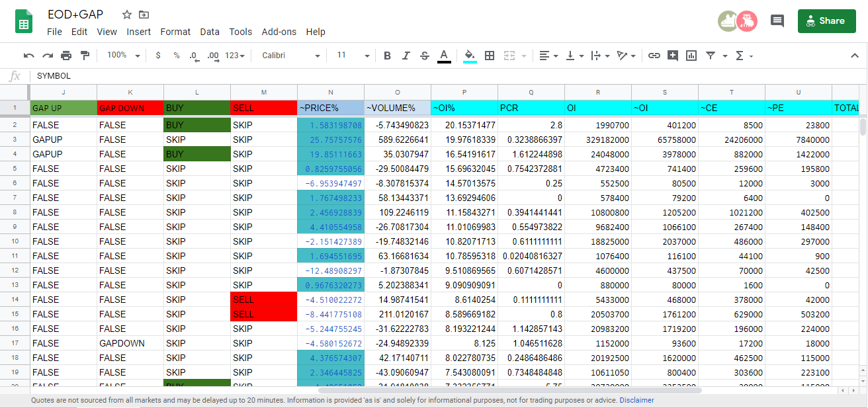
Task: Insert a comment
Action: click(x=673, y=56)
